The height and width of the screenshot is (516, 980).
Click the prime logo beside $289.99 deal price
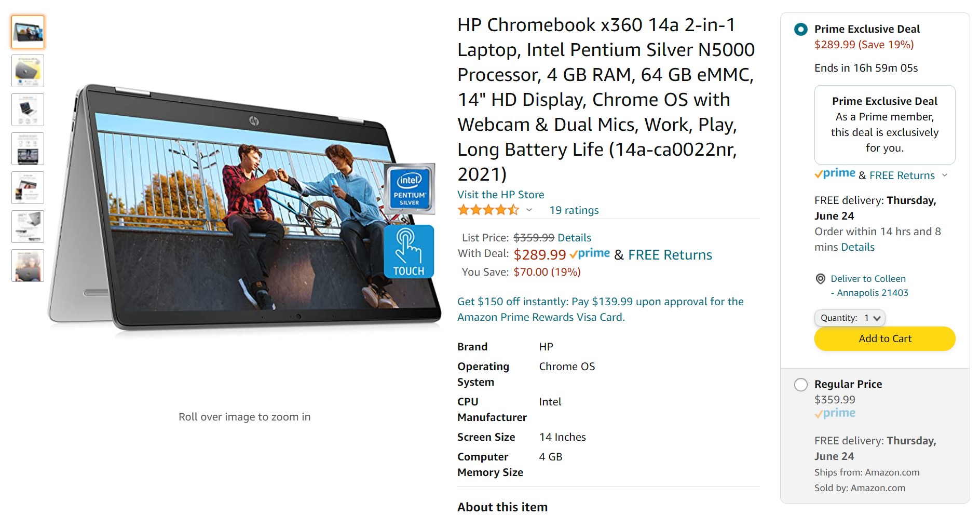[x=590, y=254]
